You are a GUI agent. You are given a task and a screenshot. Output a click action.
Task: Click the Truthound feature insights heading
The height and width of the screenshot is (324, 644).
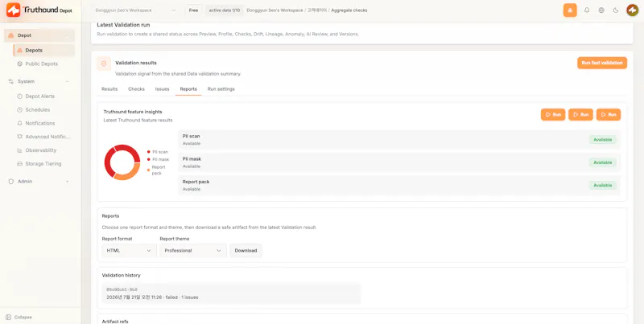coord(133,112)
